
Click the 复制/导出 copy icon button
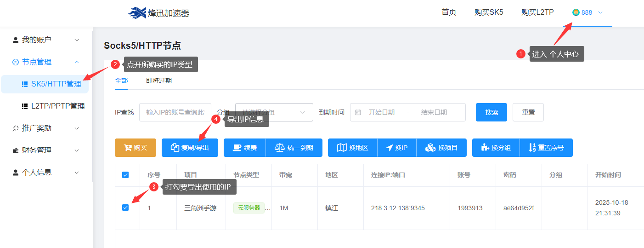point(190,148)
